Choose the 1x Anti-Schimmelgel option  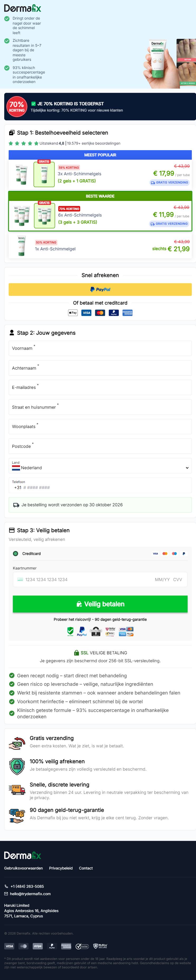[x=100, y=246]
